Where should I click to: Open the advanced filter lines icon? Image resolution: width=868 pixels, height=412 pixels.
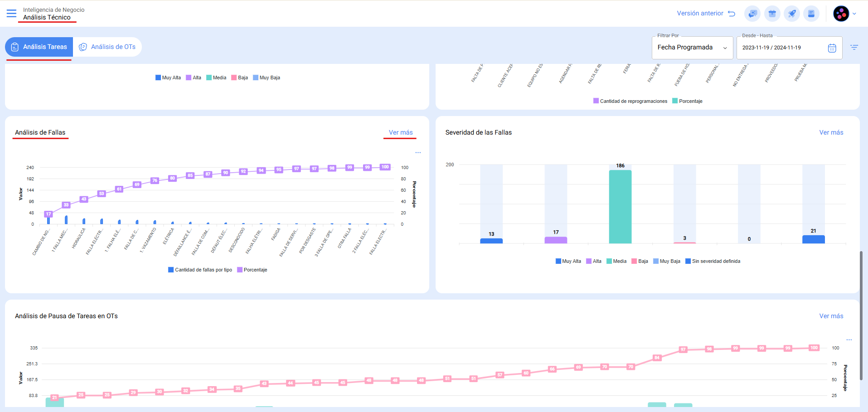854,47
